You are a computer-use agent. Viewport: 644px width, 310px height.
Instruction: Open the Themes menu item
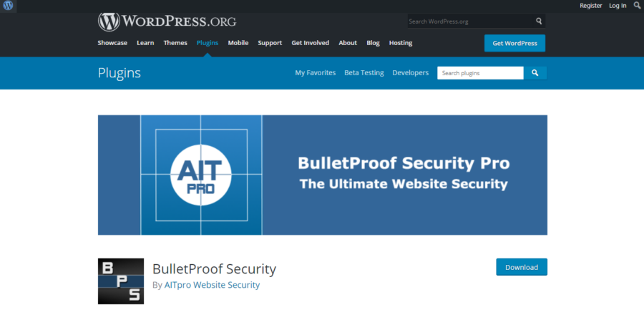pyautogui.click(x=175, y=43)
